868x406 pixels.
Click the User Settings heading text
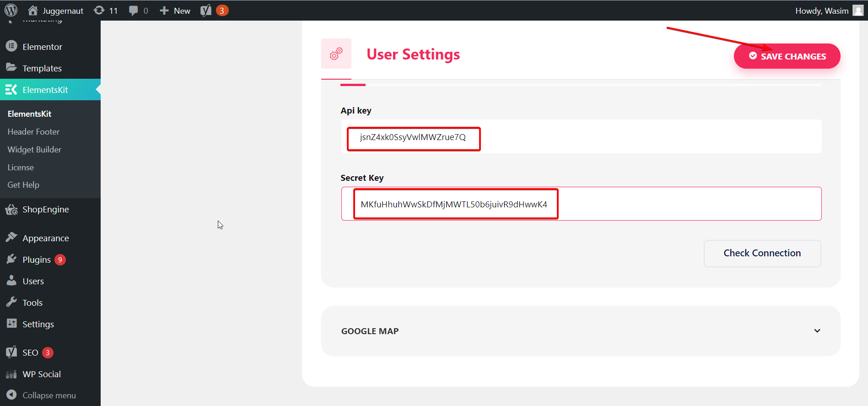click(x=413, y=54)
